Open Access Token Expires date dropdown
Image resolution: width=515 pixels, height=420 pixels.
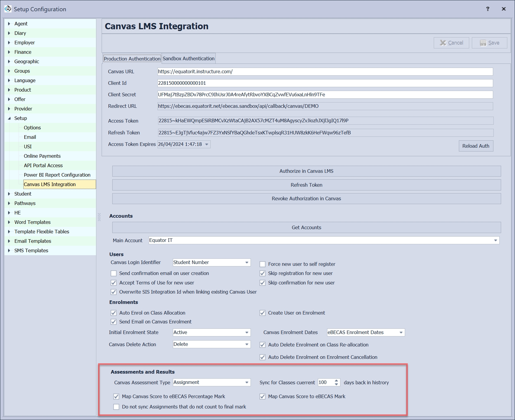[x=207, y=144]
